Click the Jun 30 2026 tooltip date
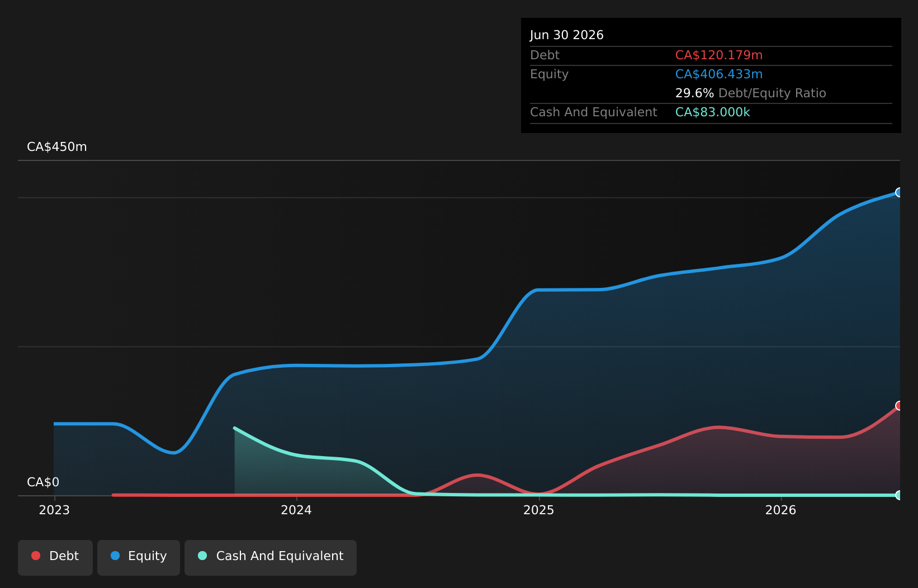918x588 pixels. [x=567, y=35]
